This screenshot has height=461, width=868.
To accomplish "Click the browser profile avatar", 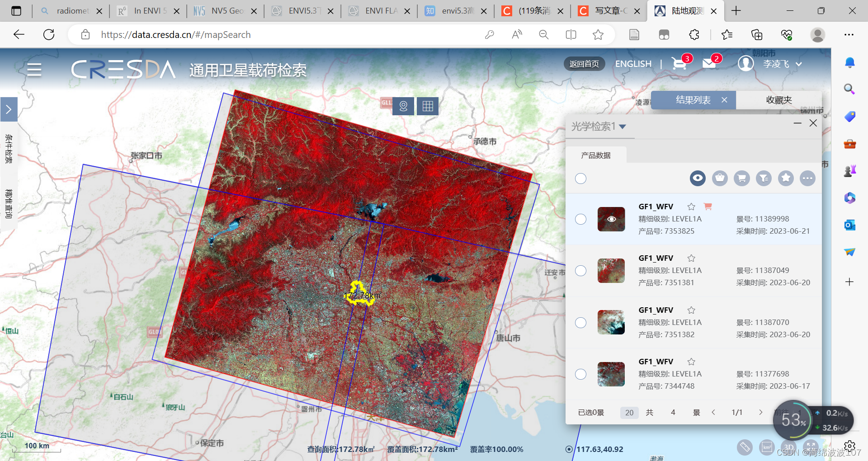I will tap(817, 34).
